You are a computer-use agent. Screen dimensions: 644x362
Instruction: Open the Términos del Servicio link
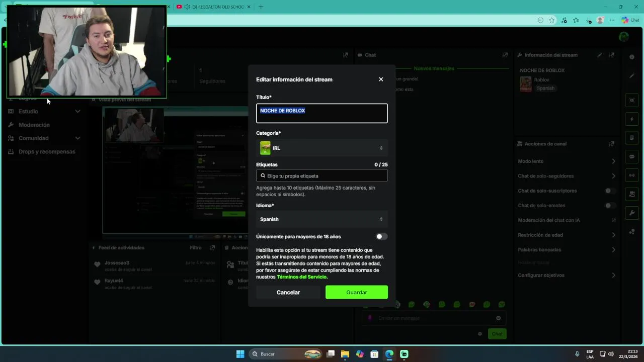(x=302, y=277)
